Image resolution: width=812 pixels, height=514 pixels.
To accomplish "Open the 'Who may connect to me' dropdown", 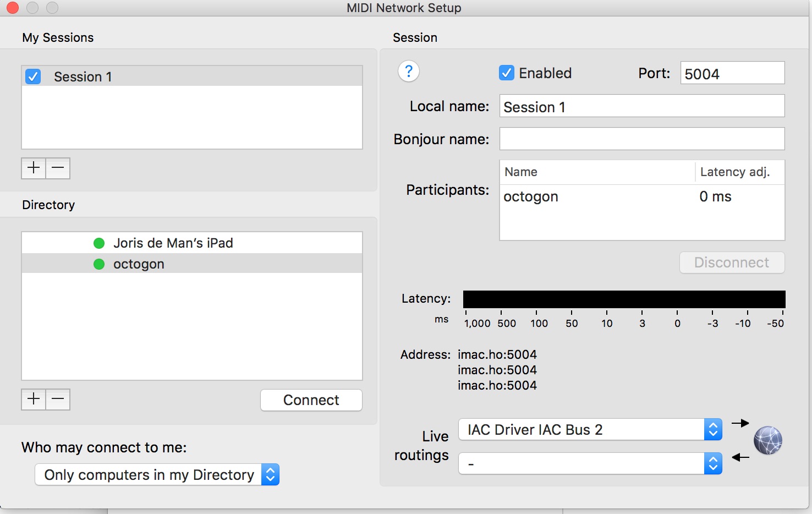I will point(157,475).
